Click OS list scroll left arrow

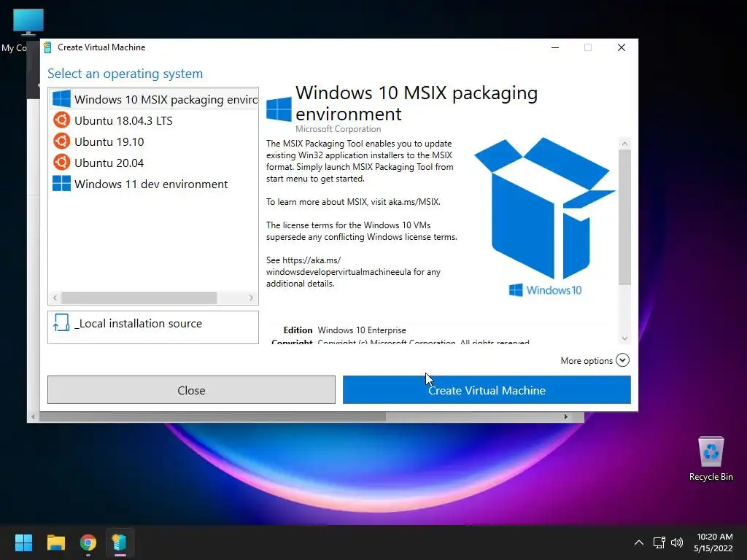[55, 297]
